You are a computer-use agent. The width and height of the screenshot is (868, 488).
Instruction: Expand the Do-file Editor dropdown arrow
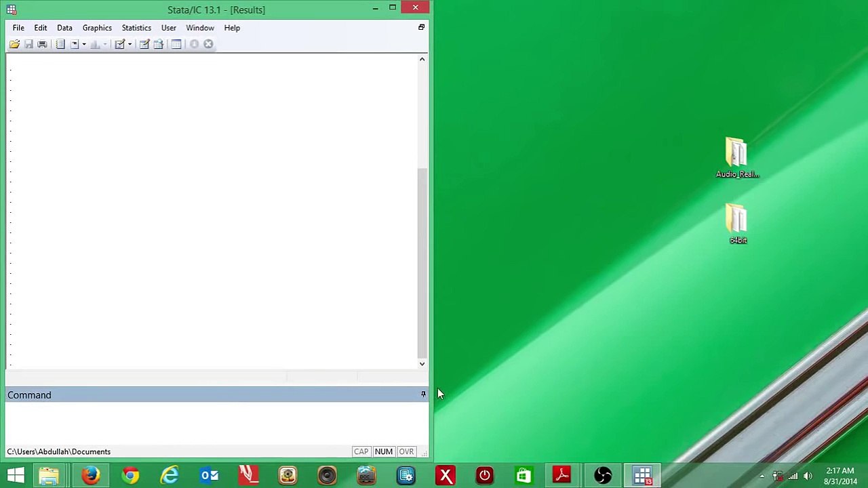pyautogui.click(x=130, y=44)
